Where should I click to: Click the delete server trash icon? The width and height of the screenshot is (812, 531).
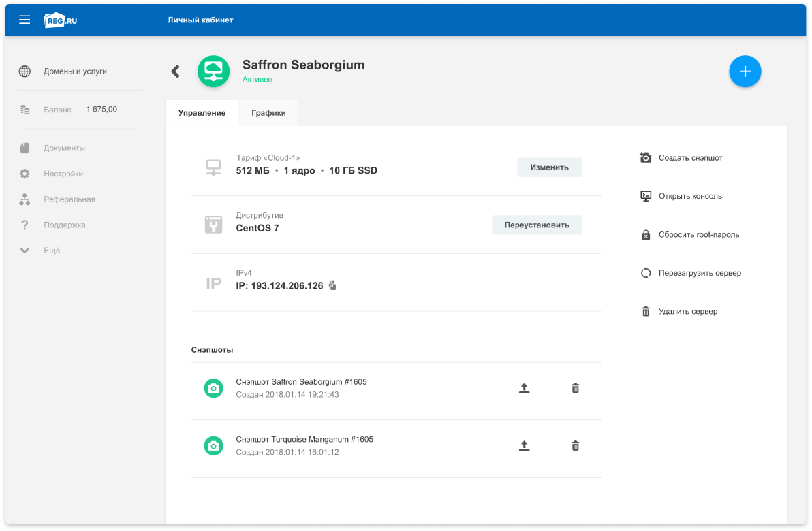(x=646, y=311)
